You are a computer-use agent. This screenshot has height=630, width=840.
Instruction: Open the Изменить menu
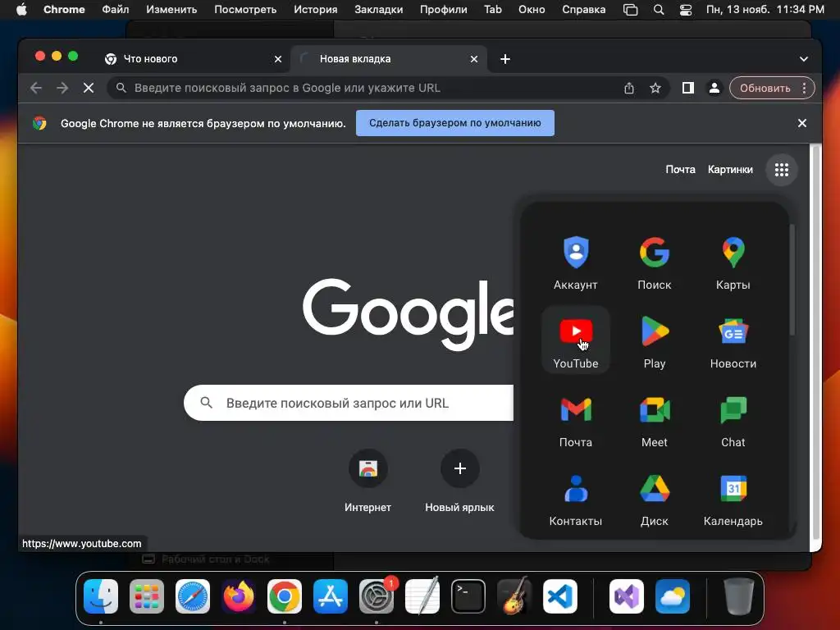coord(171,10)
